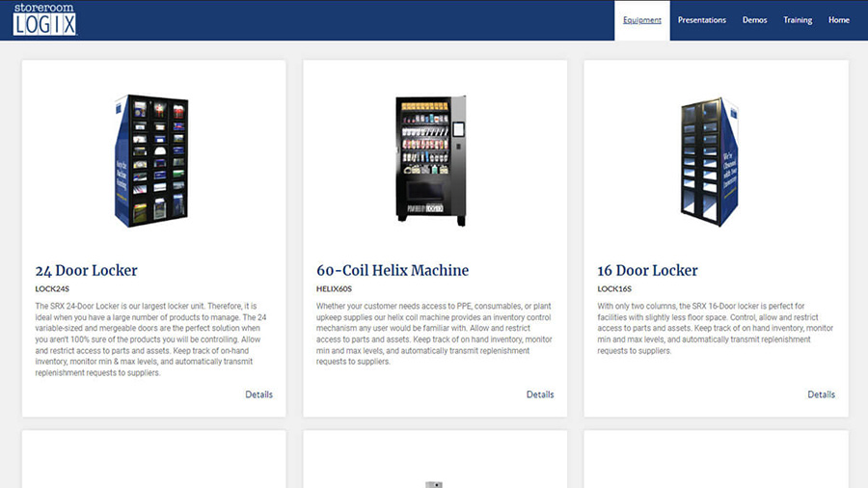Go to the Presentations tab
Image resolution: width=868 pixels, height=488 pixels.
point(702,20)
